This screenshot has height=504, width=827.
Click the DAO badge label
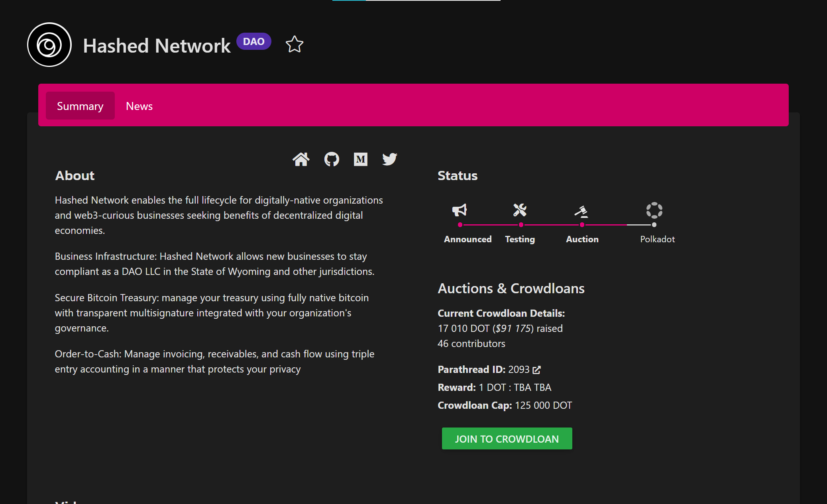[x=254, y=41]
